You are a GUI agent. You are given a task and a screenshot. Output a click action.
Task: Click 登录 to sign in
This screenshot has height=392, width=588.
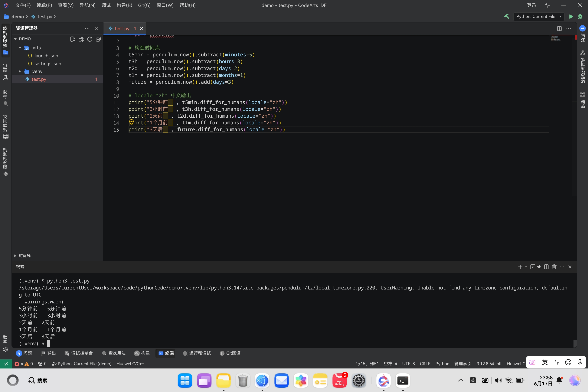(x=531, y=5)
